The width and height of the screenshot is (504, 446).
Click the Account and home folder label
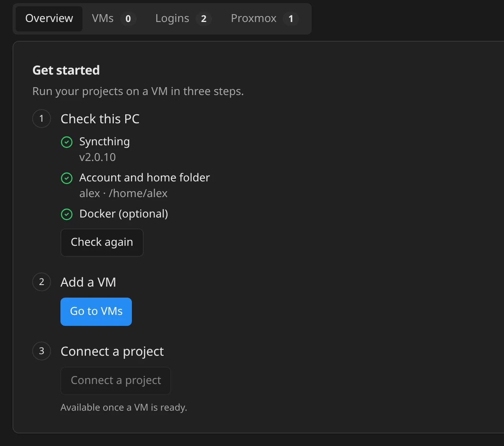[144, 177]
